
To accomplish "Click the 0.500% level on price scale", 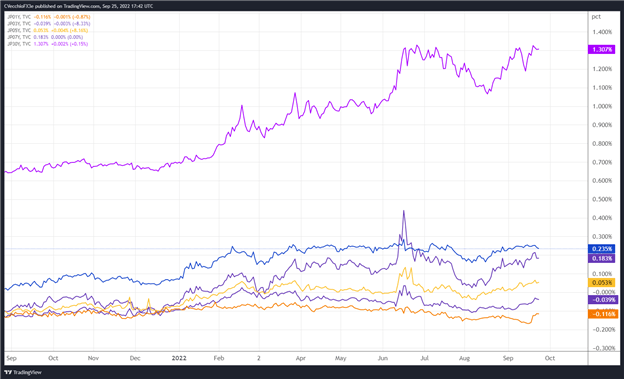I will tap(602, 199).
